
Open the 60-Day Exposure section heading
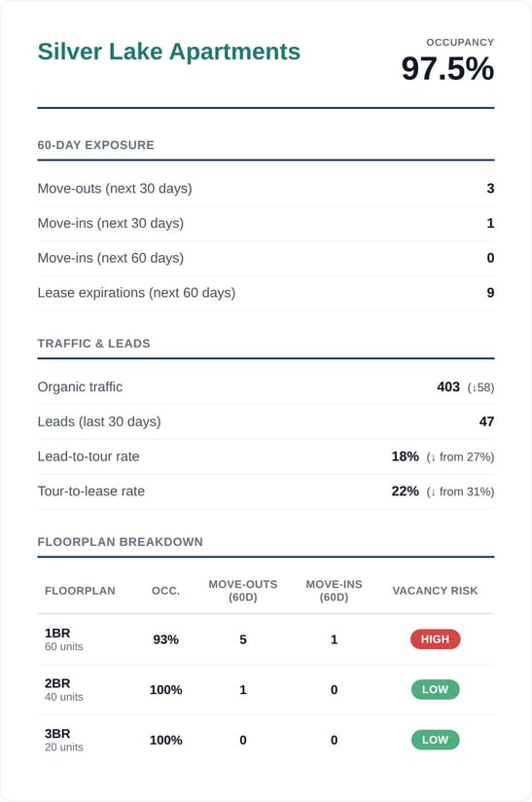95,145
